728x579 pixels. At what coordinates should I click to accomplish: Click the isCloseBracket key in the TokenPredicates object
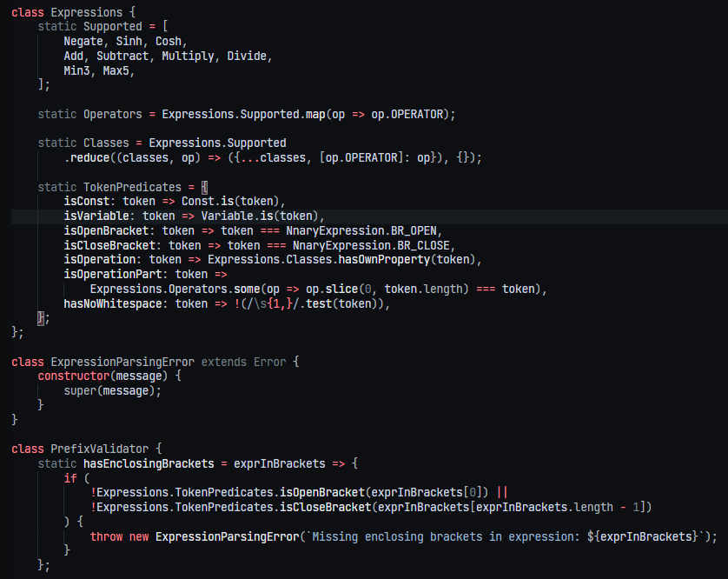[109, 246]
